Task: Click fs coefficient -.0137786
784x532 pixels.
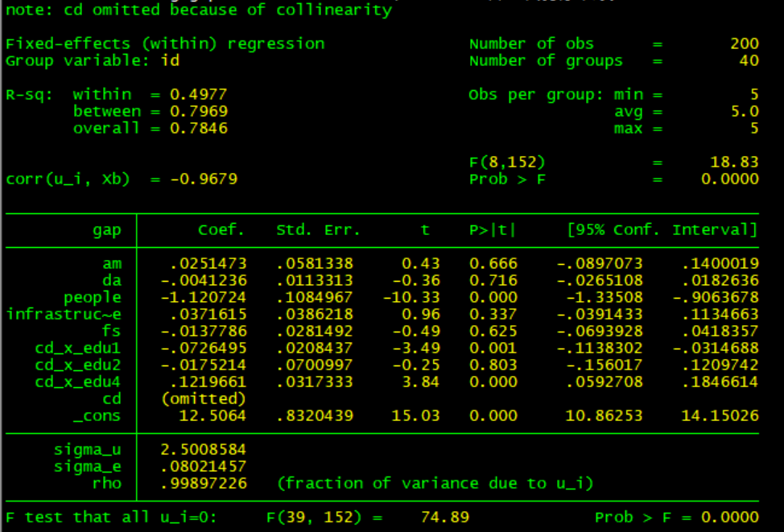Action: 204,331
